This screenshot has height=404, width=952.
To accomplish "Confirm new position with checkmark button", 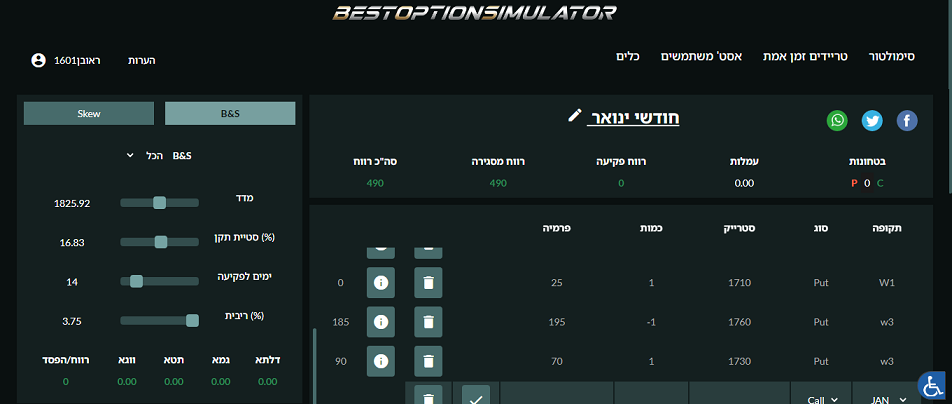I will [x=476, y=397].
